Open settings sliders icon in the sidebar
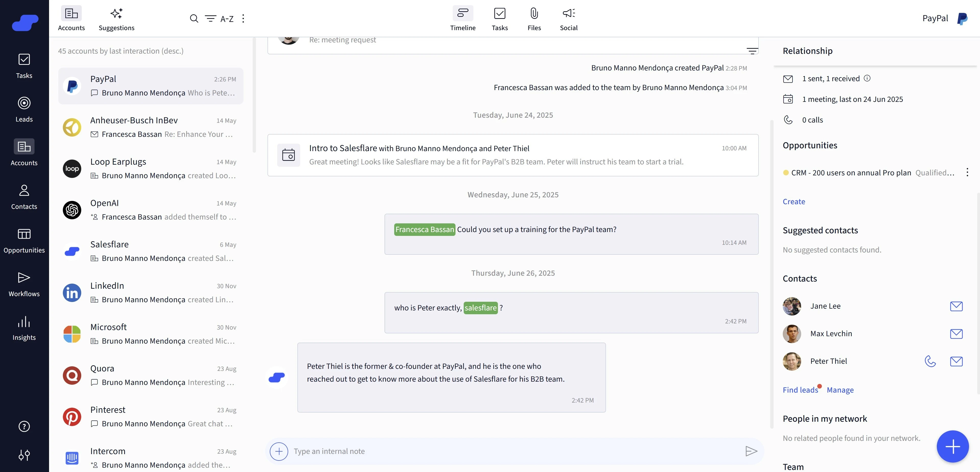Image resolution: width=980 pixels, height=472 pixels. point(24,455)
